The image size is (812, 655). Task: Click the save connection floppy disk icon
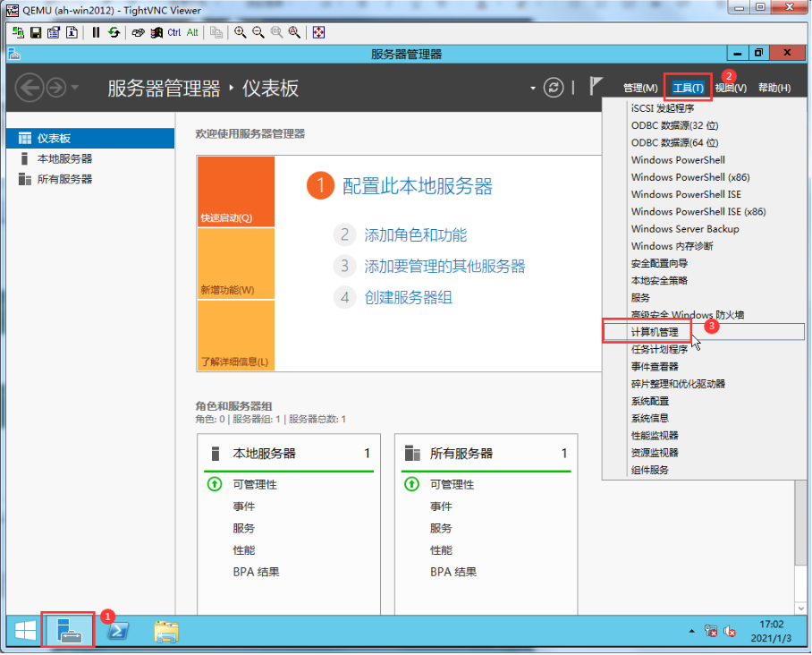tap(36, 32)
